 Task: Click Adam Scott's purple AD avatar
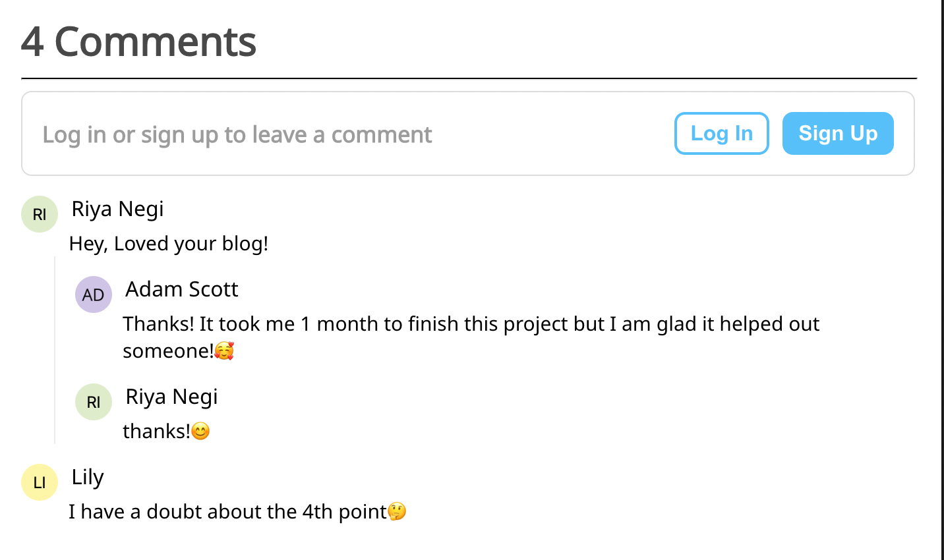point(94,294)
